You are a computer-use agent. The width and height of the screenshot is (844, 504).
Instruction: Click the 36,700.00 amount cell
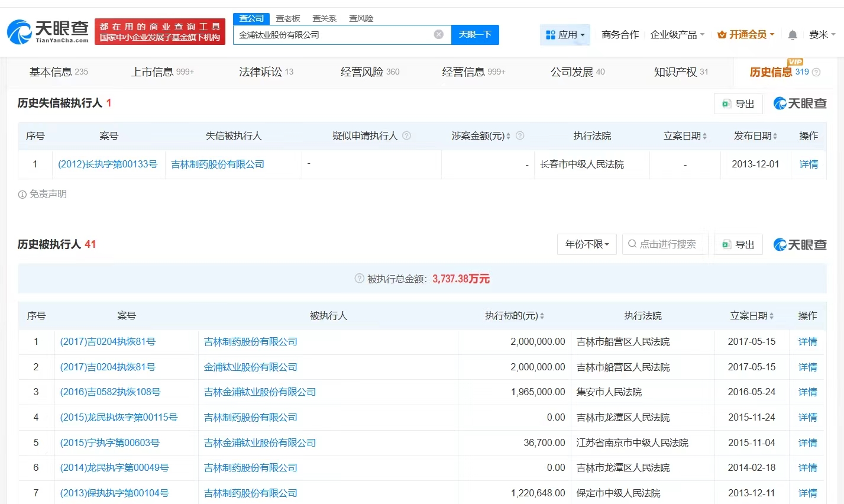coord(545,443)
